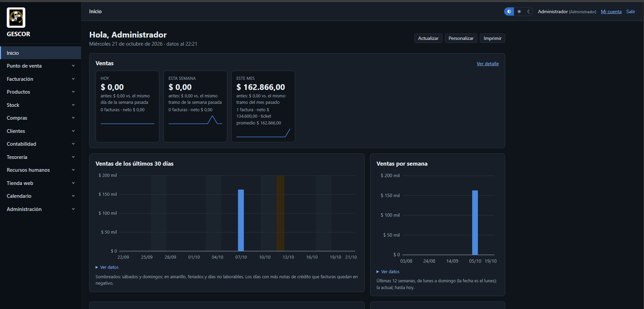This screenshot has width=644, height=309.
Task: Expand Ver datos under the 30-day chart
Action: click(x=107, y=267)
